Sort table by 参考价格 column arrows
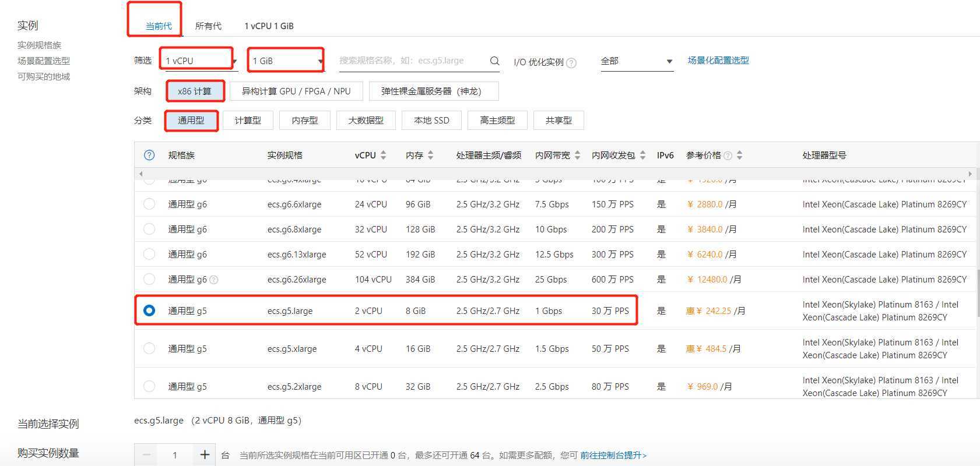 [740, 156]
